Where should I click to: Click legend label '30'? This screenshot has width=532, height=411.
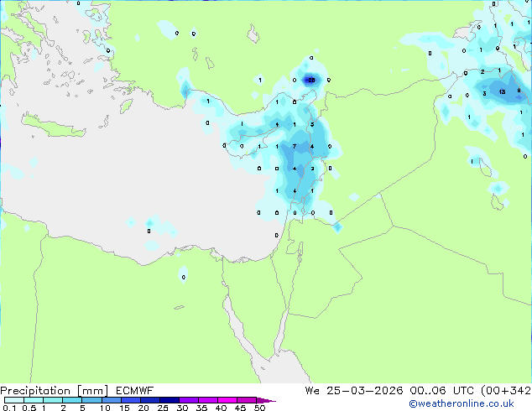point(182,408)
